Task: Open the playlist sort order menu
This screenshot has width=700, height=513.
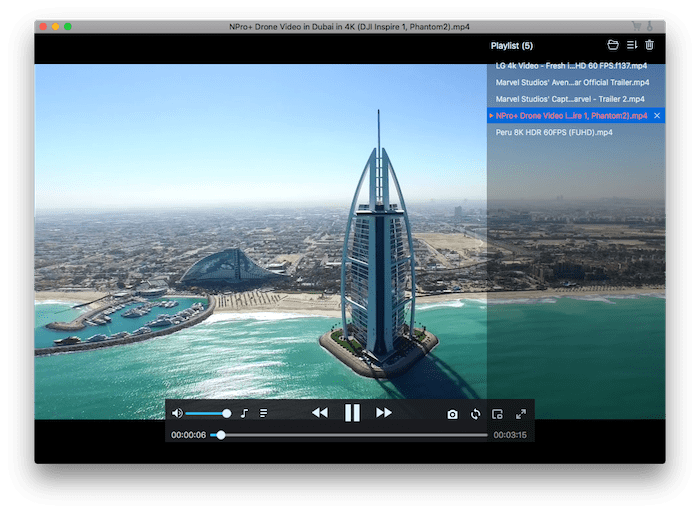Action: pyautogui.click(x=631, y=45)
